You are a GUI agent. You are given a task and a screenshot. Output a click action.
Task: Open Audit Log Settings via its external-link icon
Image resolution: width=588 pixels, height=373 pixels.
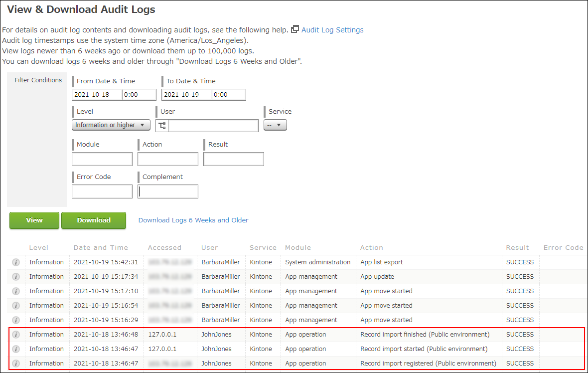(x=295, y=29)
